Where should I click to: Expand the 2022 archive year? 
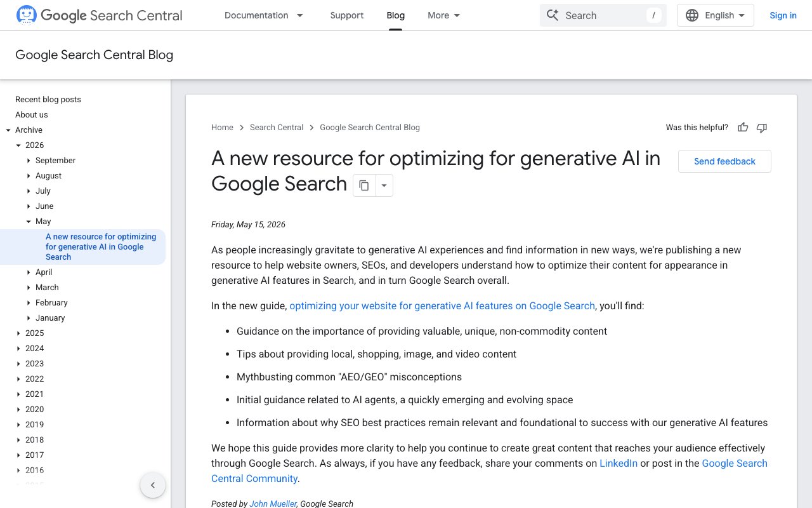tap(18, 379)
